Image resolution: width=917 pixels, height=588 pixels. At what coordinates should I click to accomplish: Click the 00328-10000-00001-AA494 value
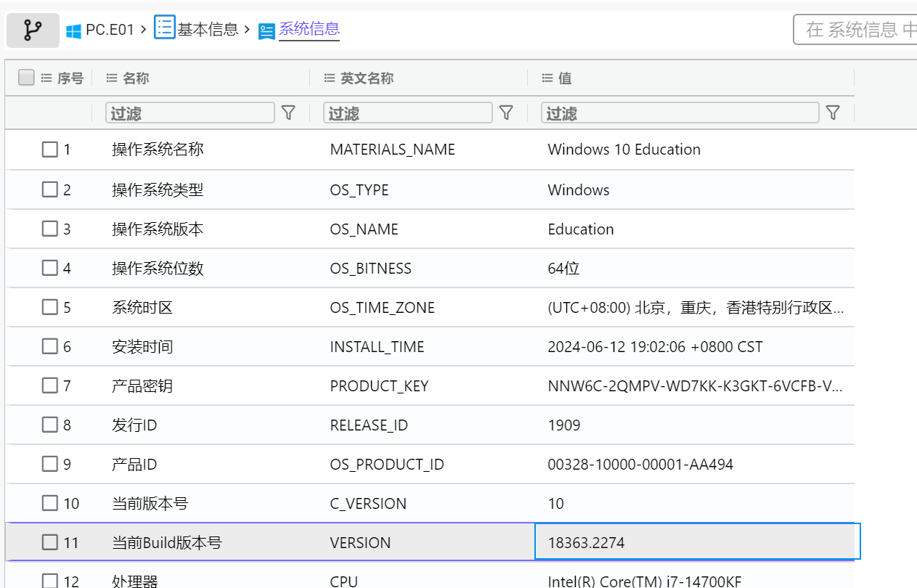(x=640, y=465)
